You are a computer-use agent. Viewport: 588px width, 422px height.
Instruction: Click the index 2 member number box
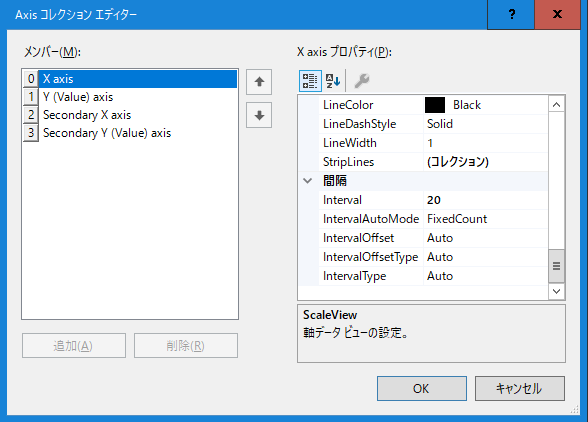point(31,115)
